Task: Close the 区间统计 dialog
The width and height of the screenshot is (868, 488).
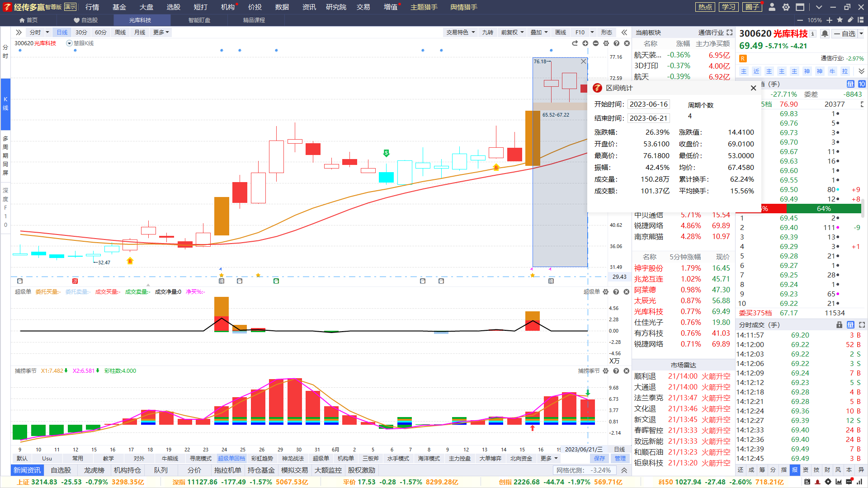Action: (x=753, y=88)
